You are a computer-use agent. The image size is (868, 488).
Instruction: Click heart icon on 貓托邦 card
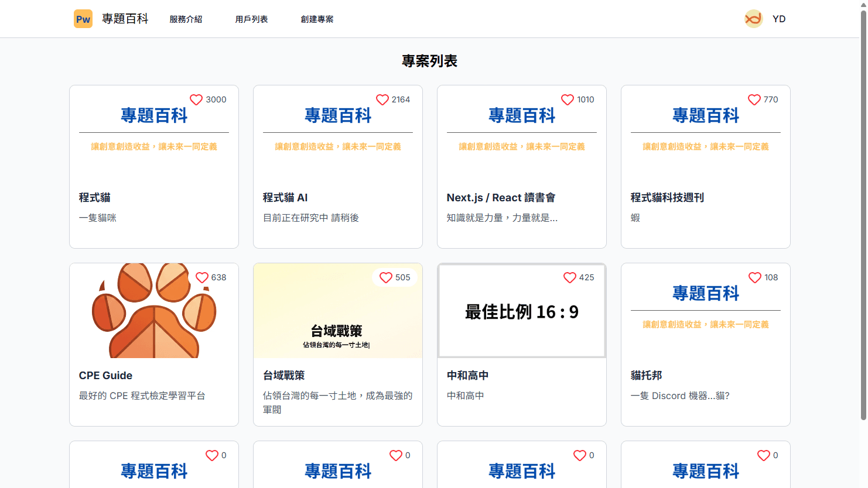(755, 278)
